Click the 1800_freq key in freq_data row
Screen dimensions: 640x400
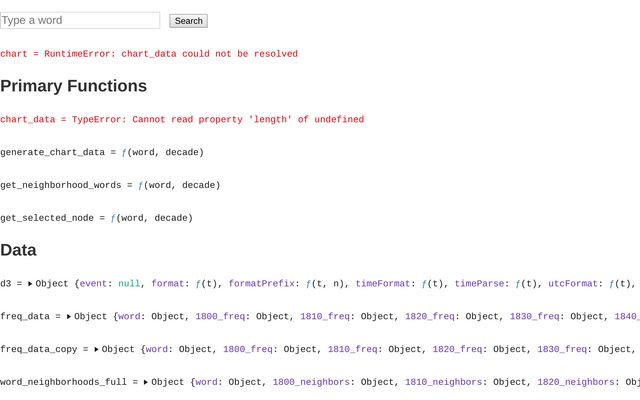point(220,317)
